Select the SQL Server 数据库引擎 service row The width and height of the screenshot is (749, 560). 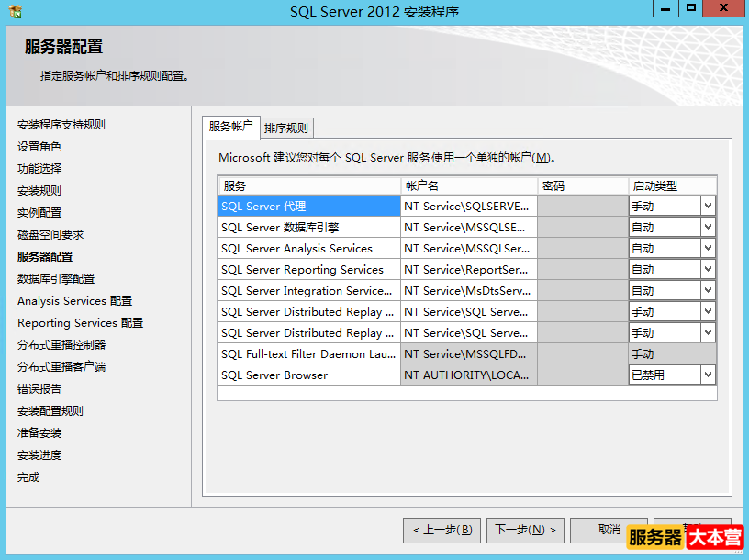tap(309, 227)
